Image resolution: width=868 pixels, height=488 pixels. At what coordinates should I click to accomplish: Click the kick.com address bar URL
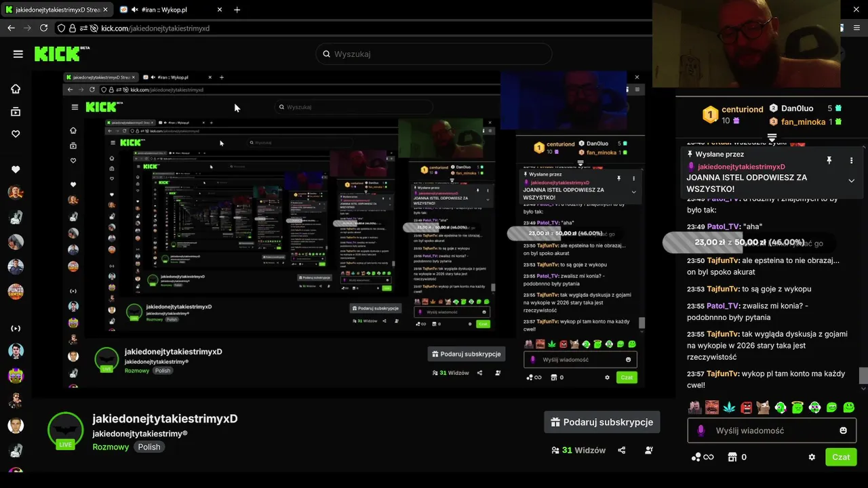(x=155, y=28)
